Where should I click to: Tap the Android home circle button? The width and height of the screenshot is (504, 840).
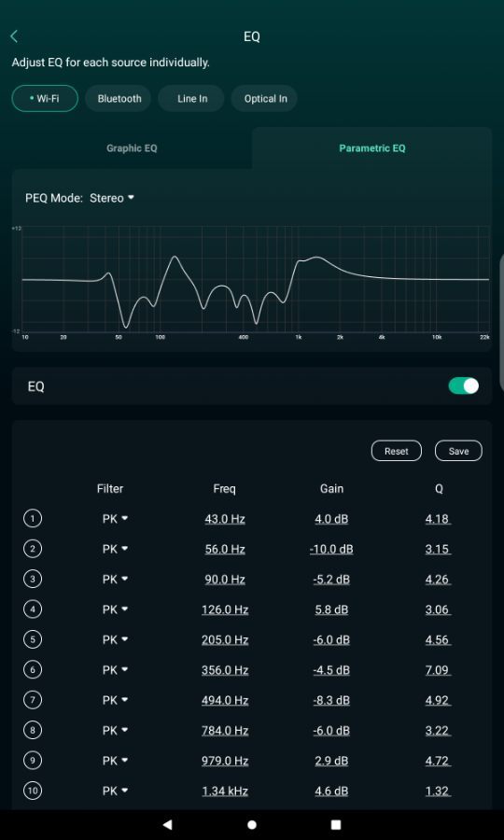(252, 824)
